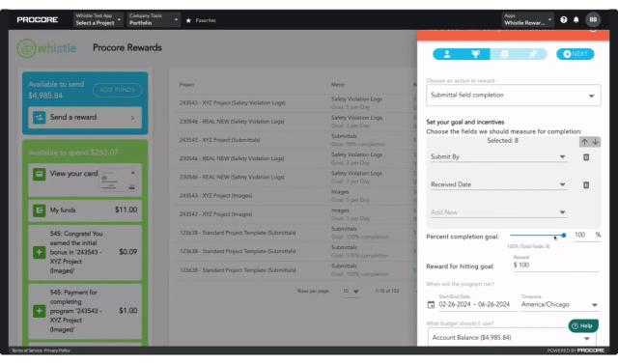Image resolution: width=618 pixels, height=364 pixels.
Task: Move selected field down with arrow icon
Action: pos(596,142)
